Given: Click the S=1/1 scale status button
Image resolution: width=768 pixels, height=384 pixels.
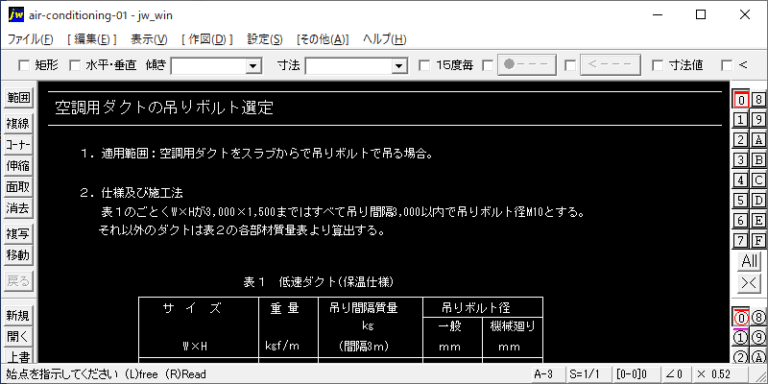Looking at the screenshot, I should tap(589, 374).
